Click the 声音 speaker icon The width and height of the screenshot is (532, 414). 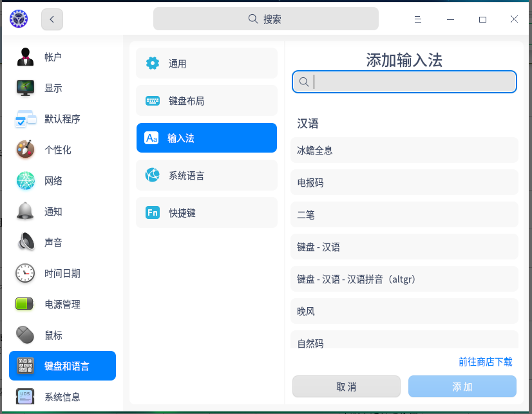tap(25, 243)
